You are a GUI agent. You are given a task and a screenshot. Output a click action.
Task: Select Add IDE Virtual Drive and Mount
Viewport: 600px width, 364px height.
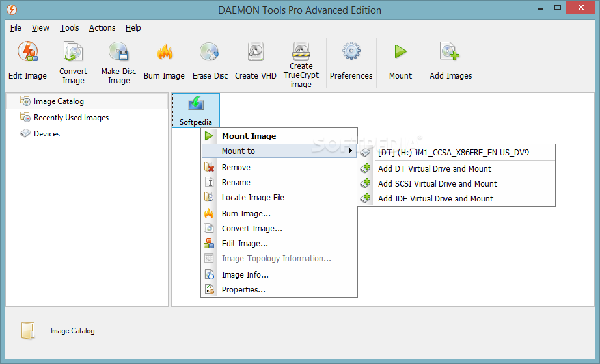(456, 198)
